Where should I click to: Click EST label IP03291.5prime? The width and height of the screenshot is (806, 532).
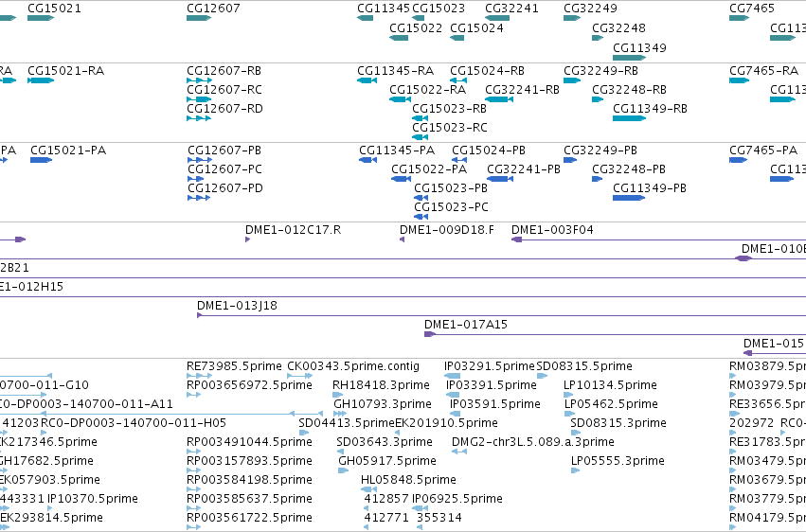490,366
